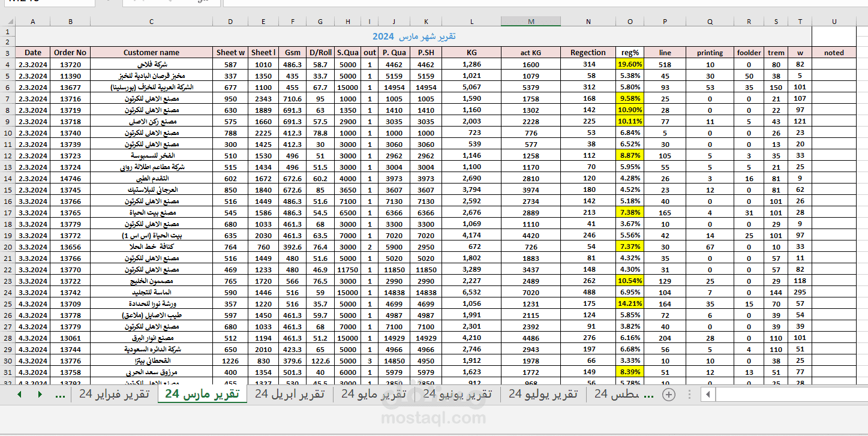The width and height of the screenshot is (868, 436).
Task: Click the tab bar split handle dots
Action: click(689, 395)
